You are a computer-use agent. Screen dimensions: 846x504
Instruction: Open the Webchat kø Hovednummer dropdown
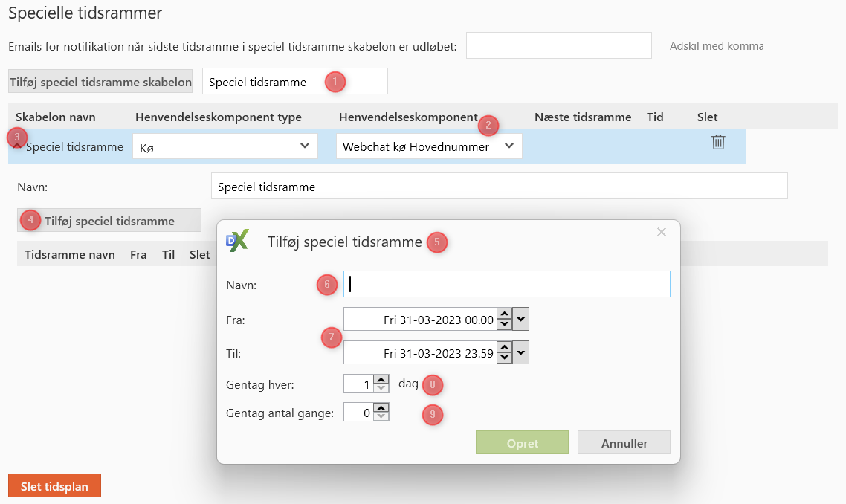point(428,146)
